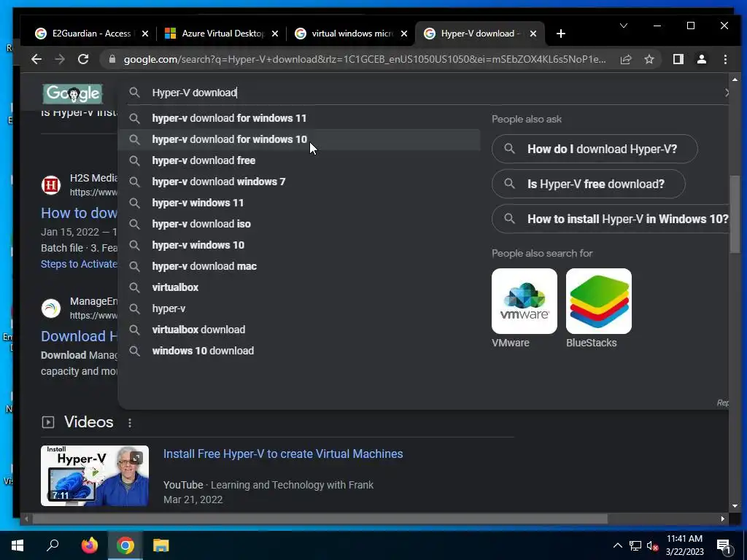Viewport: 747px width, 560px height.
Task: Open the Chrome profile icon
Action: pos(702,60)
